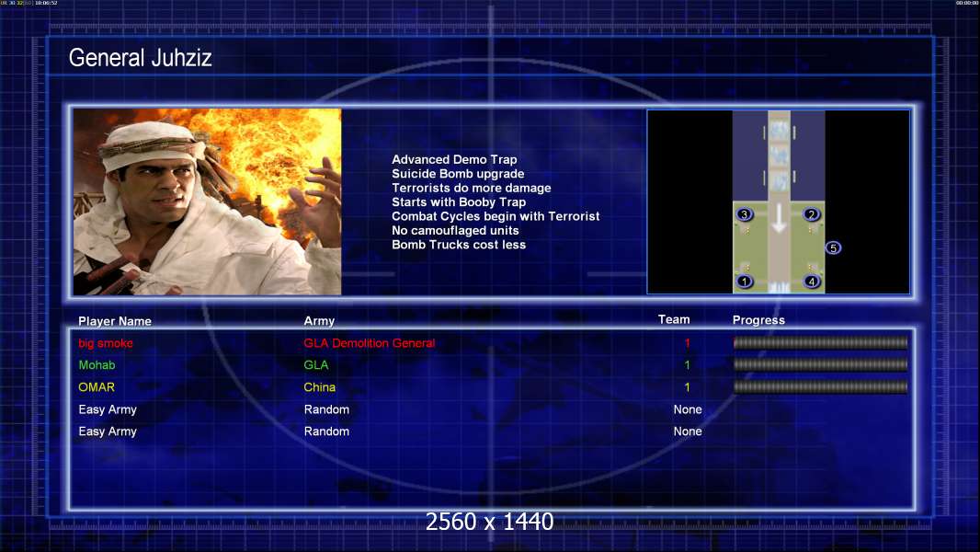
Task: Click start position marker 4 on minimap
Action: click(x=811, y=282)
